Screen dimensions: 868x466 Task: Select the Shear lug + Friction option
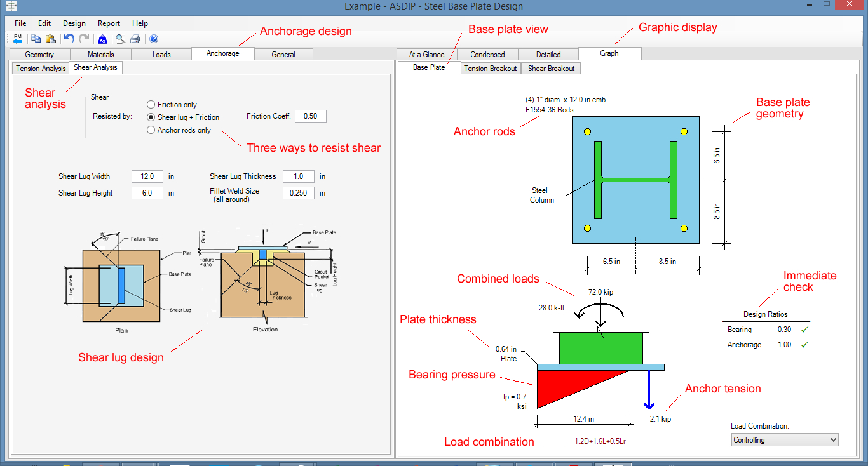click(151, 116)
